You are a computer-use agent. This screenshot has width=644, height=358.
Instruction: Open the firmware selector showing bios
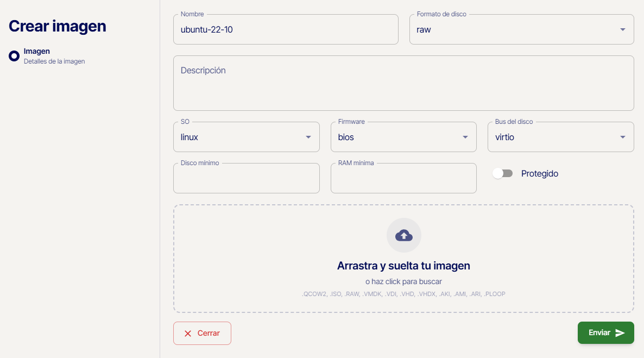click(x=403, y=137)
